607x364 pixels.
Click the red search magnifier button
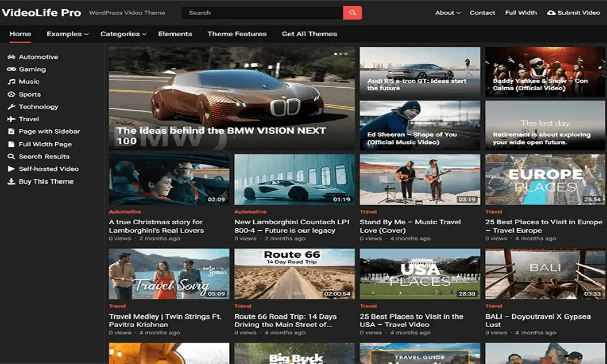pos(353,13)
